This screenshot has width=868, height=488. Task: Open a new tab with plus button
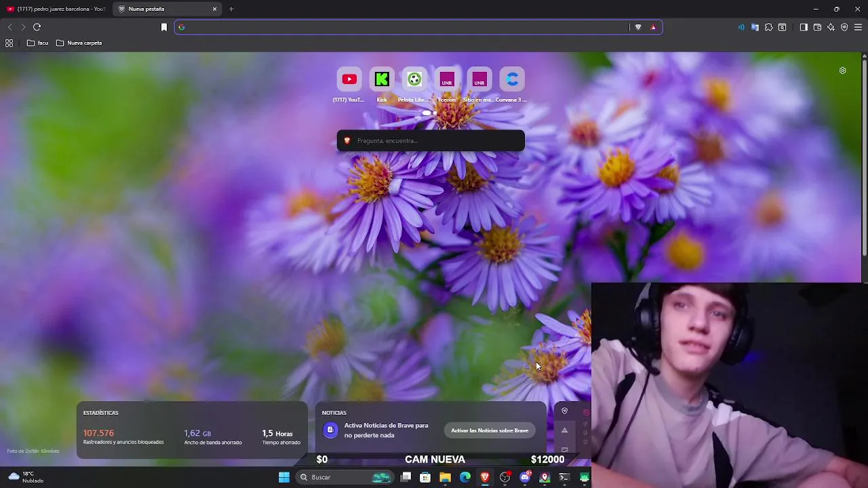click(x=231, y=9)
